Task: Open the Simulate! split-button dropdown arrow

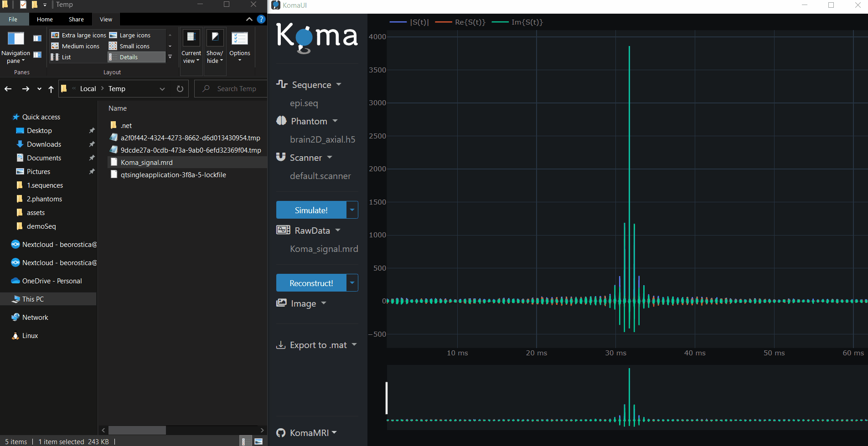Action: [352, 210]
